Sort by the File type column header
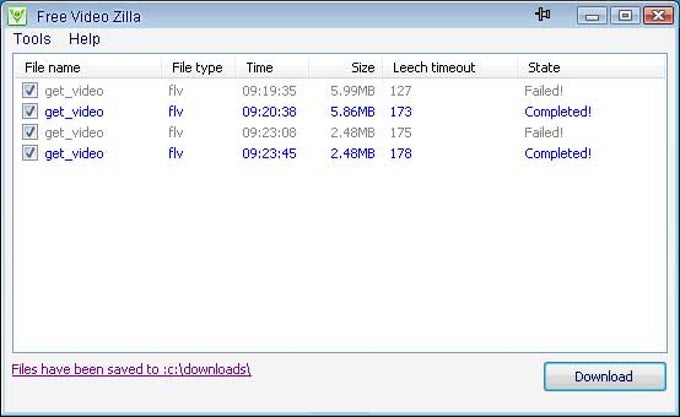This screenshot has height=417, width=680. click(x=198, y=68)
